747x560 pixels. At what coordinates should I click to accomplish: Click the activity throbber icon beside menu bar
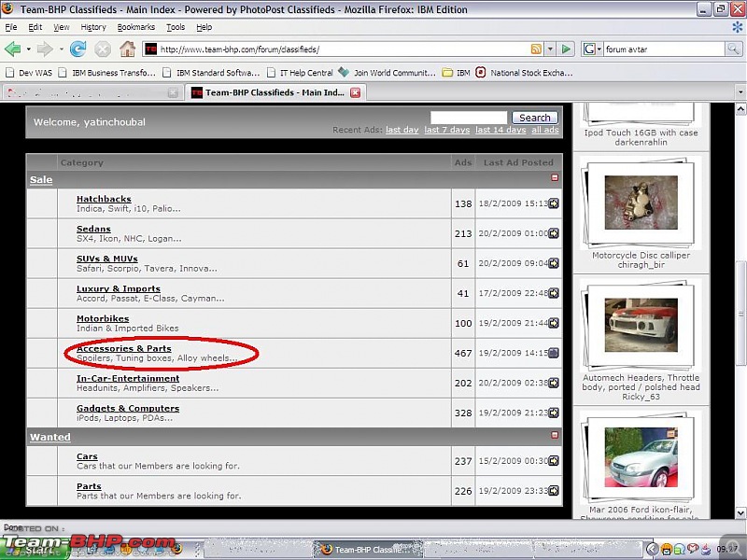click(x=738, y=27)
